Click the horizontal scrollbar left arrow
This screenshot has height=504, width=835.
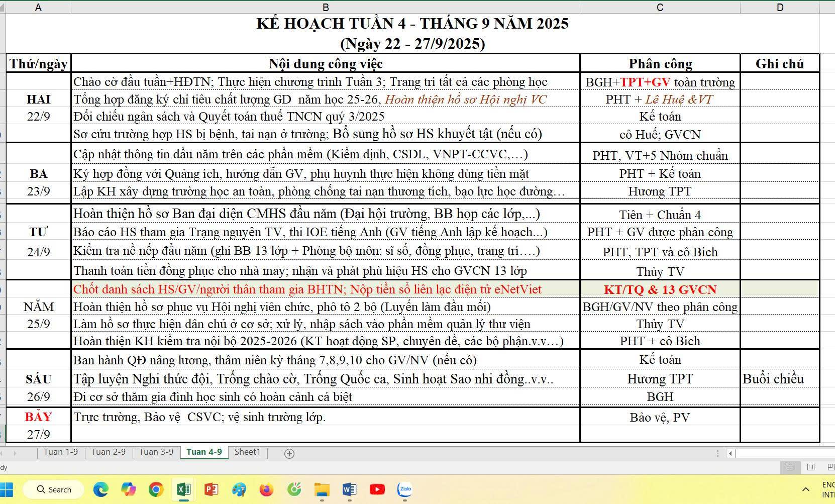(730, 453)
